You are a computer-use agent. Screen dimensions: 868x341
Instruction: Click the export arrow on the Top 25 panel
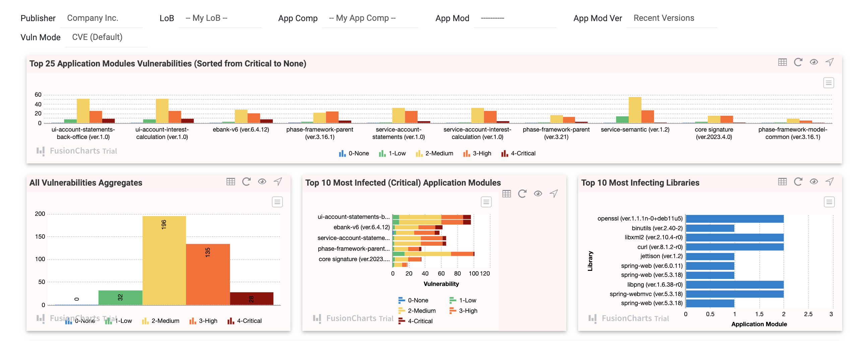[x=829, y=62]
